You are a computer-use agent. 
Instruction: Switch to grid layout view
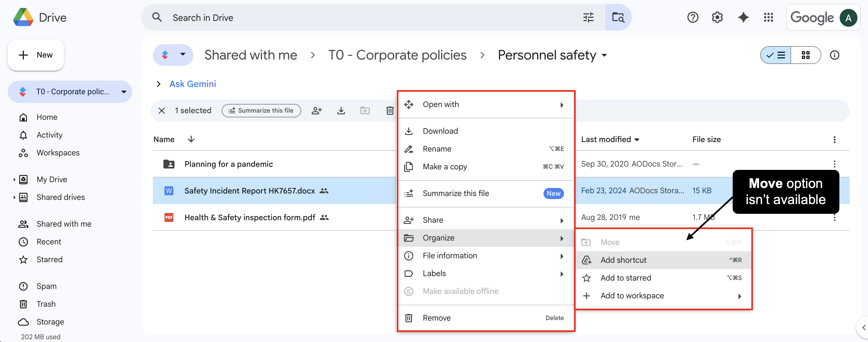point(805,55)
